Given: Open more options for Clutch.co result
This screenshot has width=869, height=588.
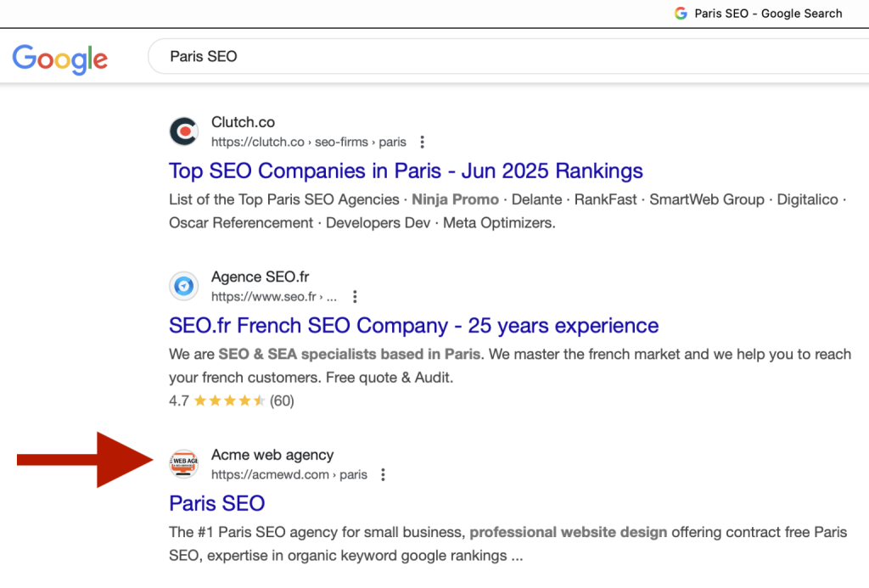Looking at the screenshot, I should (x=423, y=142).
